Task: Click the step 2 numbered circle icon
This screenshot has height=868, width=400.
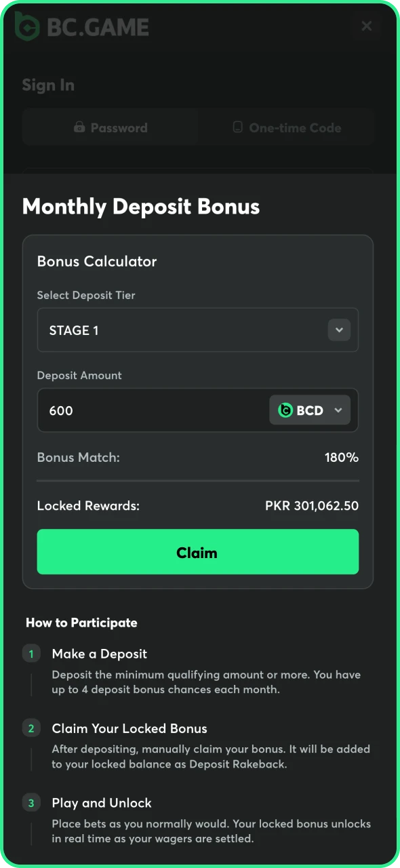Action: pyautogui.click(x=31, y=728)
